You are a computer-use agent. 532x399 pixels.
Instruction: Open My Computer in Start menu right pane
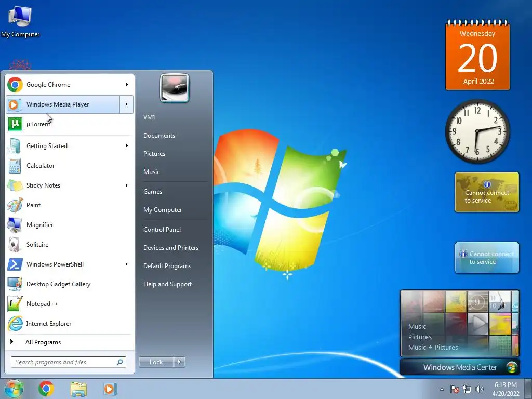163,210
